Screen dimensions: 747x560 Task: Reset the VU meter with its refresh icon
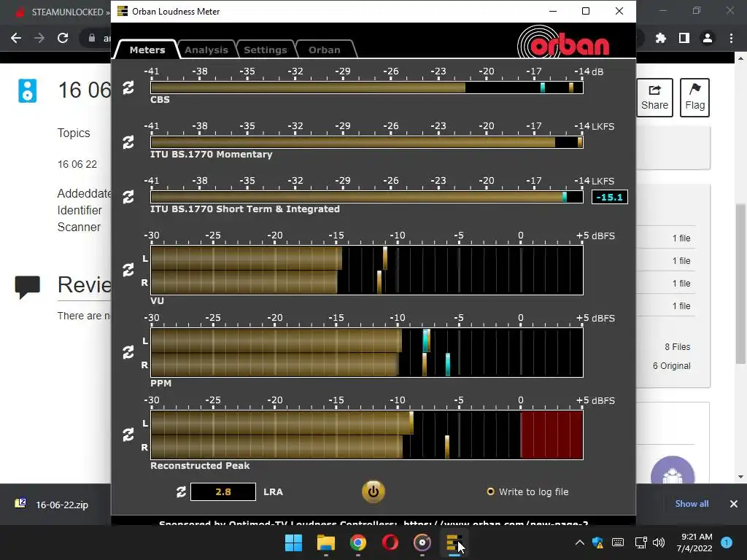[128, 270]
